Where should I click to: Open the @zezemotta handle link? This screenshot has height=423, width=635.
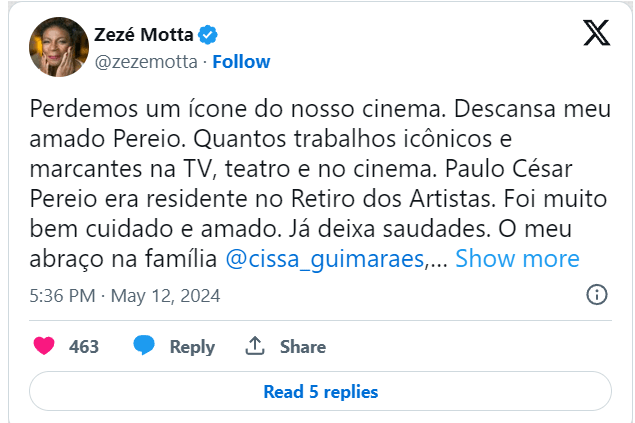(x=145, y=61)
